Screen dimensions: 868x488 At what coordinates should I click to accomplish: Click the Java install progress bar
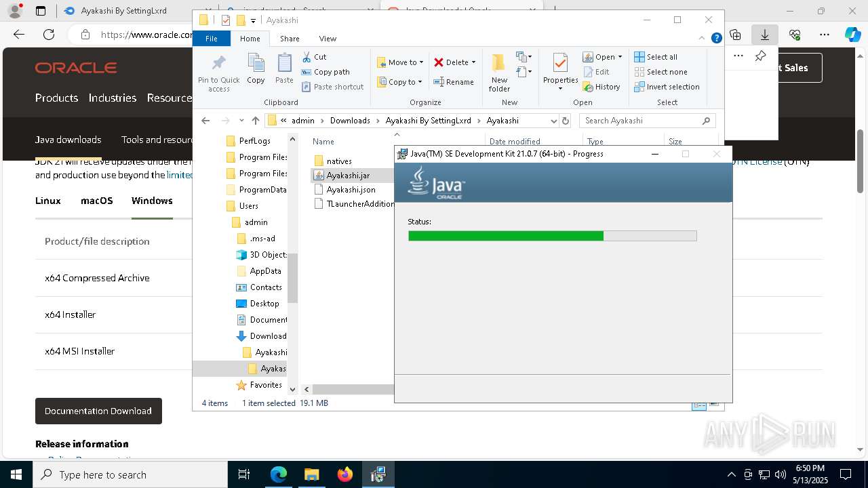pyautogui.click(x=552, y=236)
